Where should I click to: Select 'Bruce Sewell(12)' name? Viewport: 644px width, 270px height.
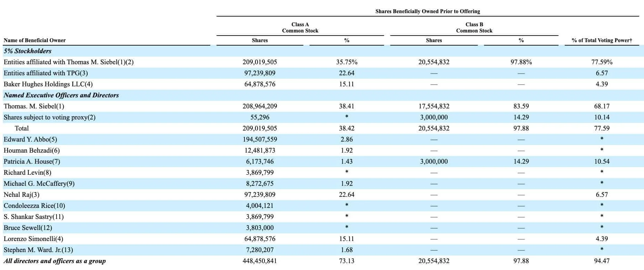tap(28, 228)
